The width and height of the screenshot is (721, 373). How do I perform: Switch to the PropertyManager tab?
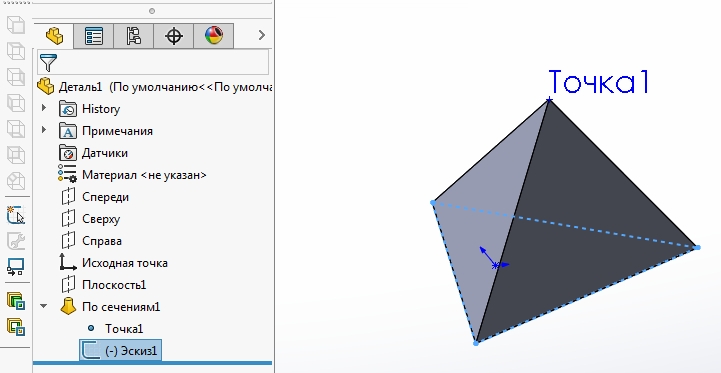94,35
